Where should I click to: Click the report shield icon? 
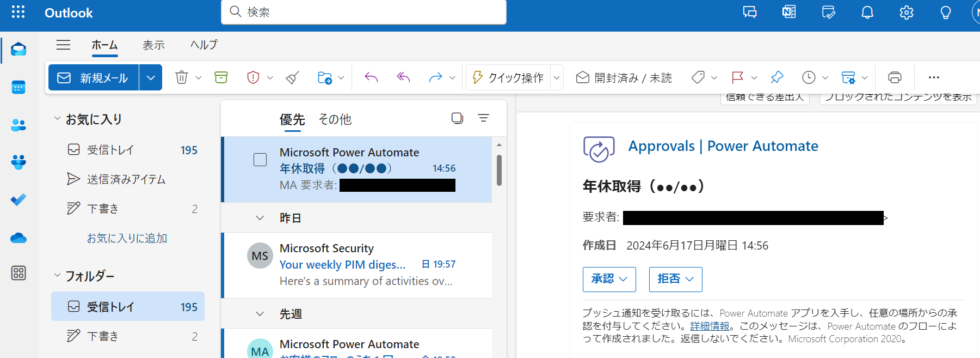[253, 77]
